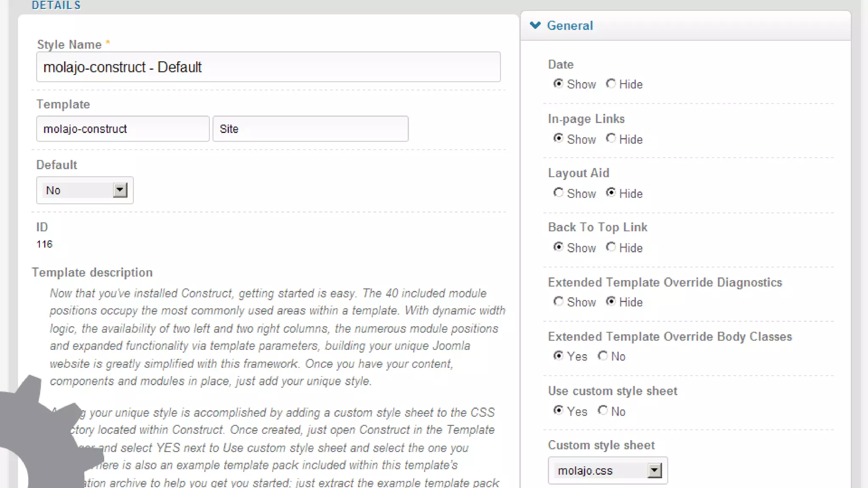868x488 pixels.
Task: Choose Yes for Use custom style sheet
Action: (558, 410)
